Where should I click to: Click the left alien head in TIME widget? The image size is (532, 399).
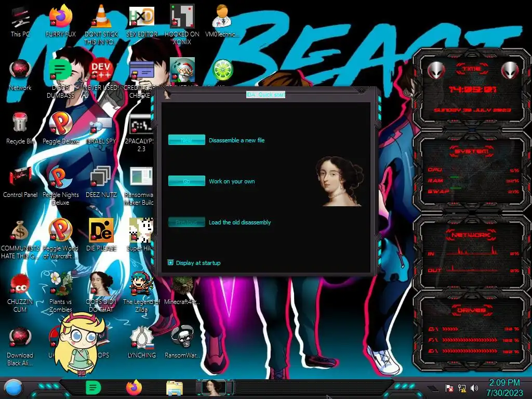[436, 70]
